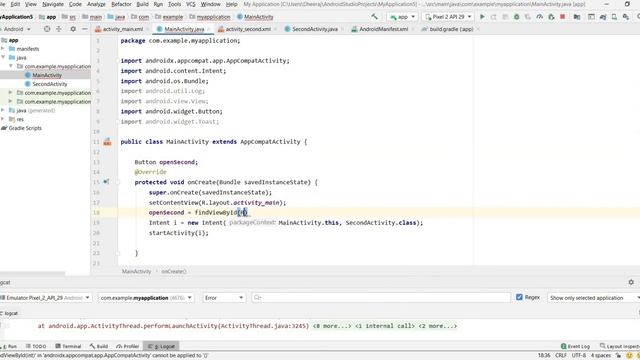Open Emulator Pixel_2_API_29 device dropdown in Logcat
This screenshot has width=640, height=360.
pos(45,298)
